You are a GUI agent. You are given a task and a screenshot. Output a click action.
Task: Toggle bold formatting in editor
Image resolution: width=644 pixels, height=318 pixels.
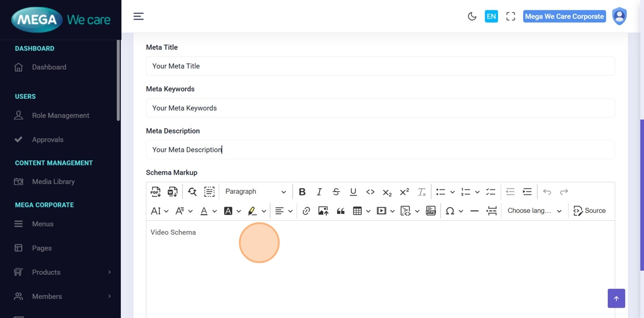pyautogui.click(x=302, y=192)
